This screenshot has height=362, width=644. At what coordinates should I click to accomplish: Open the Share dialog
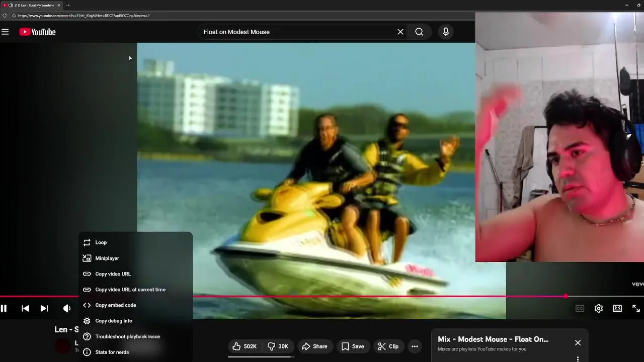315,346
